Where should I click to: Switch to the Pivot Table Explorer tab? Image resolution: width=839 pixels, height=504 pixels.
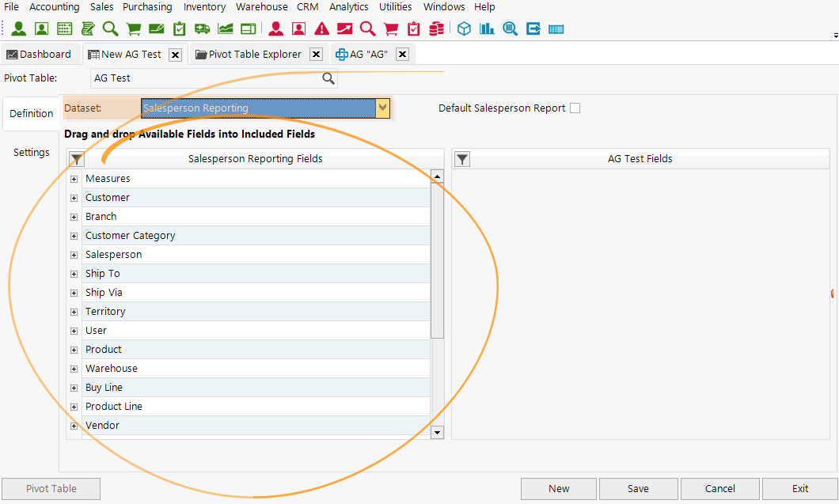click(257, 54)
